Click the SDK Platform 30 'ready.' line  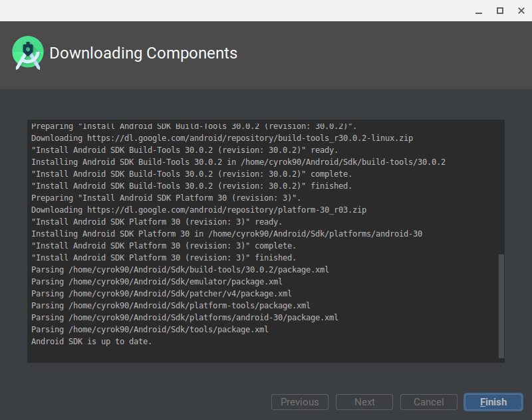point(157,222)
